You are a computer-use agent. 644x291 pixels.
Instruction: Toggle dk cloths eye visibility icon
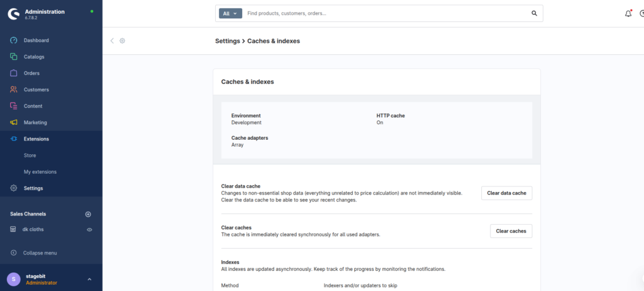point(89,230)
